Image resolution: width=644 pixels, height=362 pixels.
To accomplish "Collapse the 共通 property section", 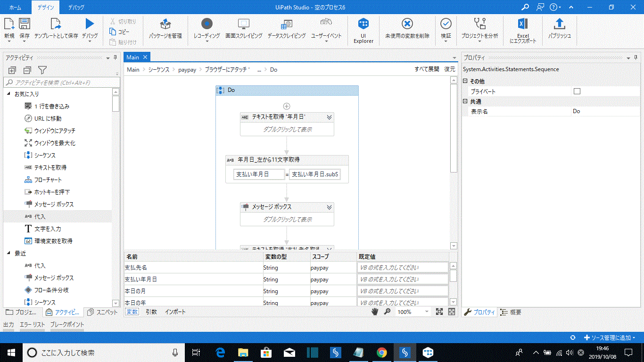I will click(x=466, y=101).
